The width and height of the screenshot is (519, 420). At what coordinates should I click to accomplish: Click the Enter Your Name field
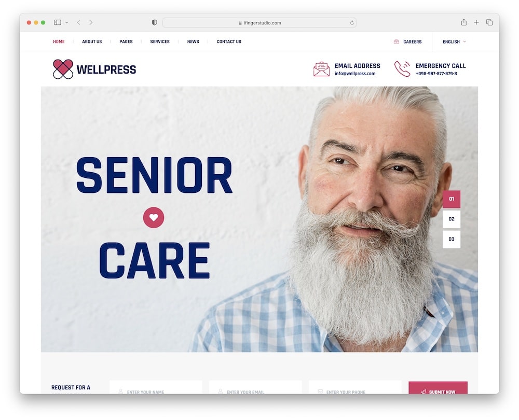[156, 387]
